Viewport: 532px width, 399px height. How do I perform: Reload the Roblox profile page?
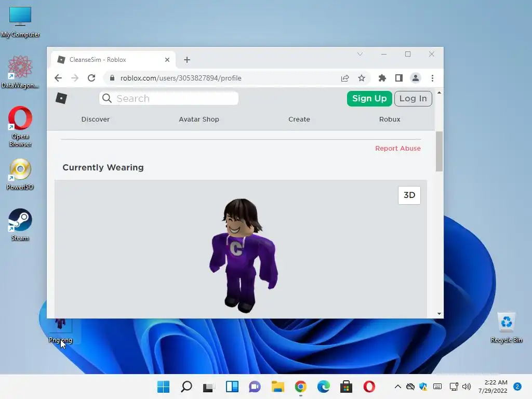[91, 78]
